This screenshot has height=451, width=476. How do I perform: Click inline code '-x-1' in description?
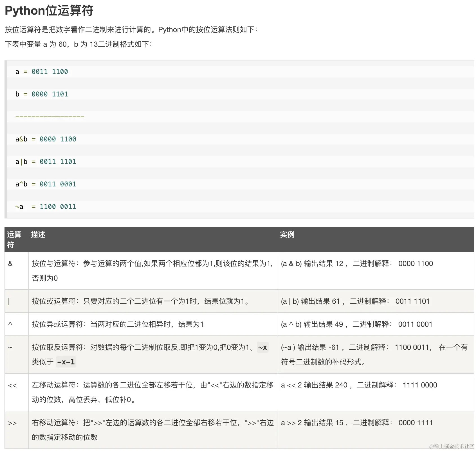66,362
